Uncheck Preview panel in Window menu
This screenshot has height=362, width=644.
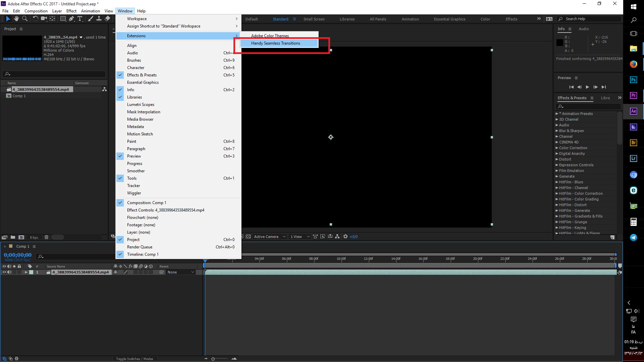click(x=178, y=156)
